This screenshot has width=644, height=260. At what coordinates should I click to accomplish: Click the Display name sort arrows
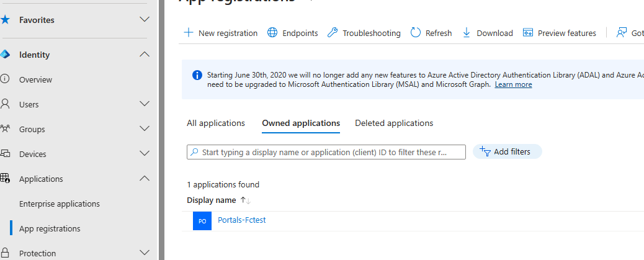(245, 200)
